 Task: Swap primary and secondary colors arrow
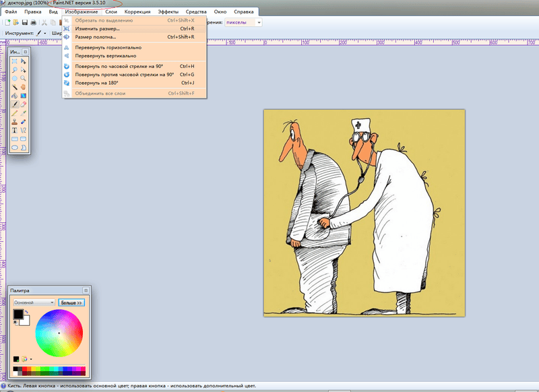[x=26, y=313]
